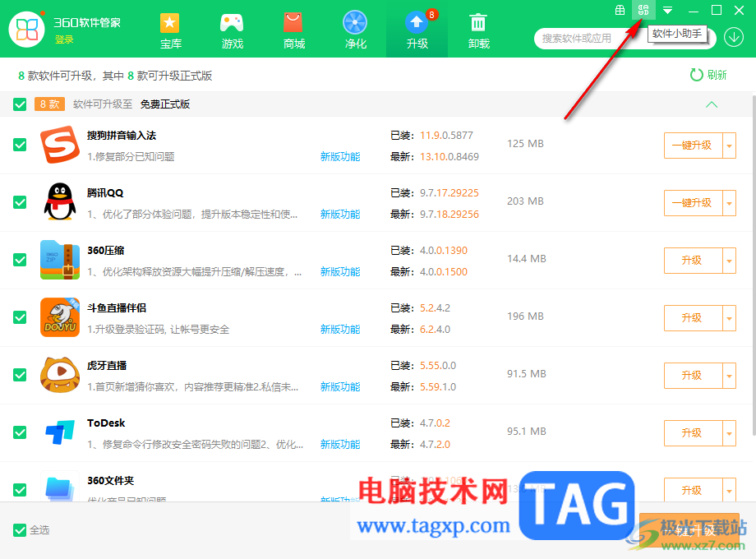Click the 360软件管家 logo icon

point(27,29)
